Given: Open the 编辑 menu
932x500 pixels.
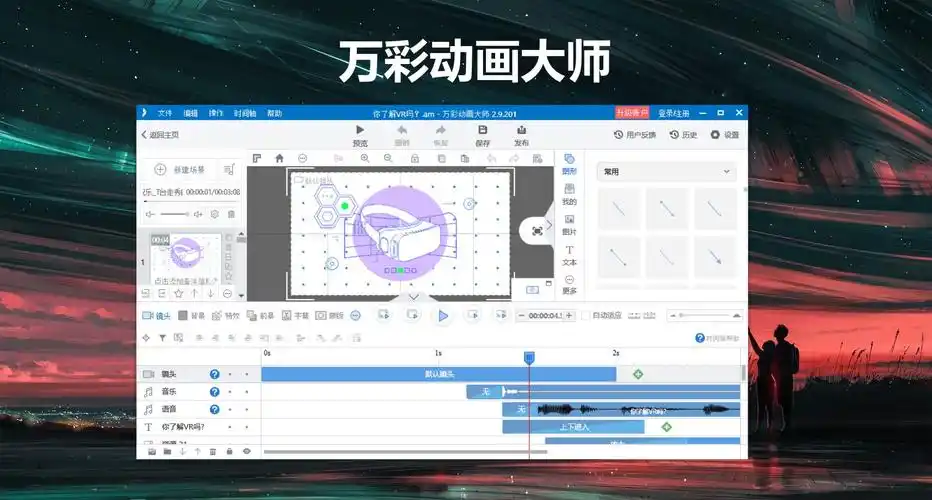Looking at the screenshot, I should [x=190, y=113].
